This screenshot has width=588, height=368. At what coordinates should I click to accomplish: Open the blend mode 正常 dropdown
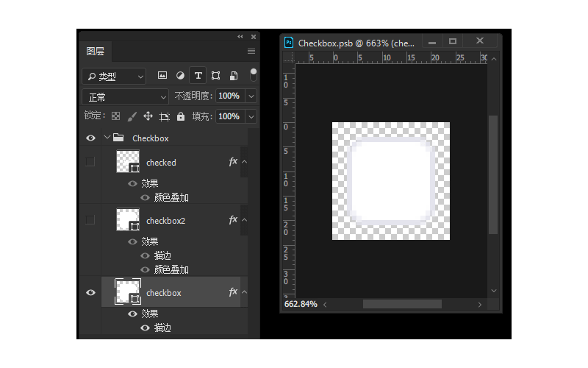(x=126, y=96)
